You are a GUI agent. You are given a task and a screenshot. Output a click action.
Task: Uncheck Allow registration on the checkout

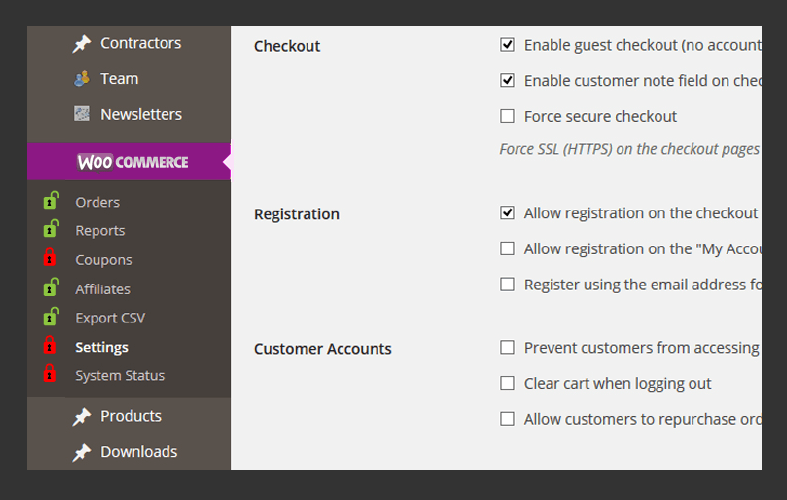508,213
